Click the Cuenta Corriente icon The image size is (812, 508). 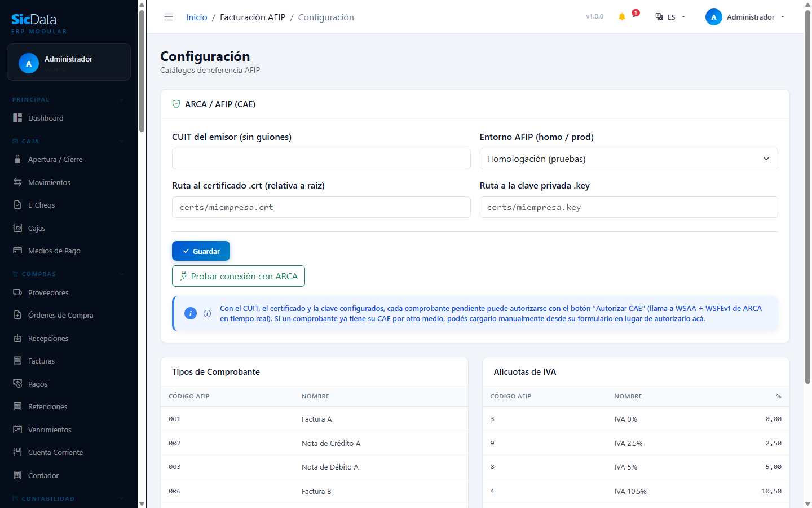[17, 452]
